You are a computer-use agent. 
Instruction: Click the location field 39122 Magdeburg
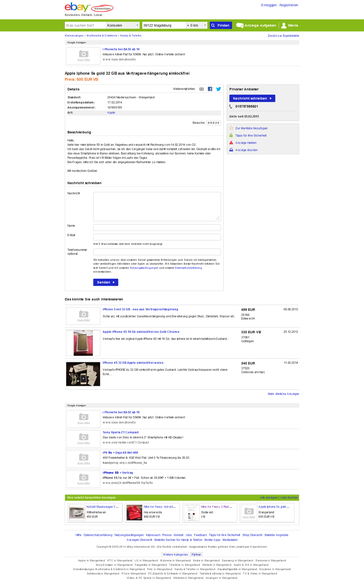[164, 25]
